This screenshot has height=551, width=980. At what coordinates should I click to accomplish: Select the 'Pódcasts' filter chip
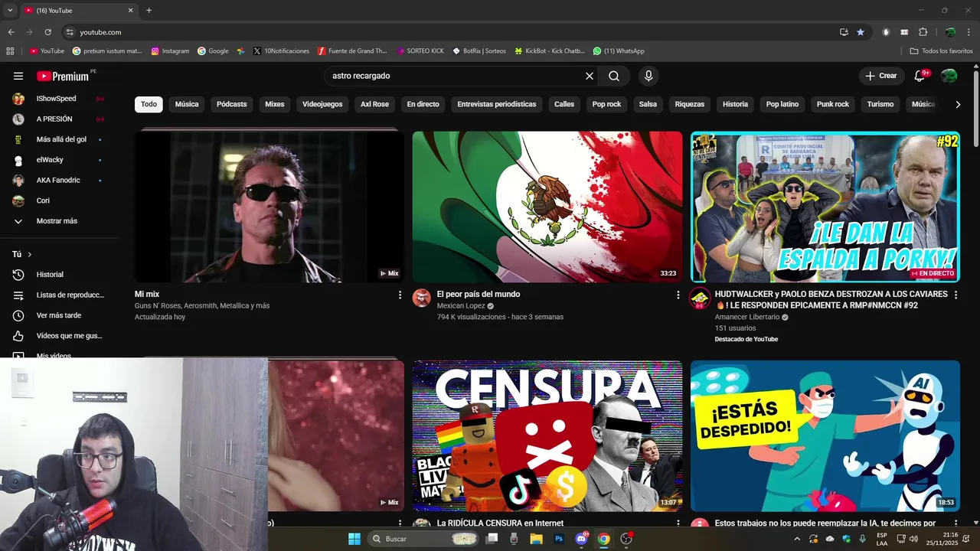(x=232, y=104)
